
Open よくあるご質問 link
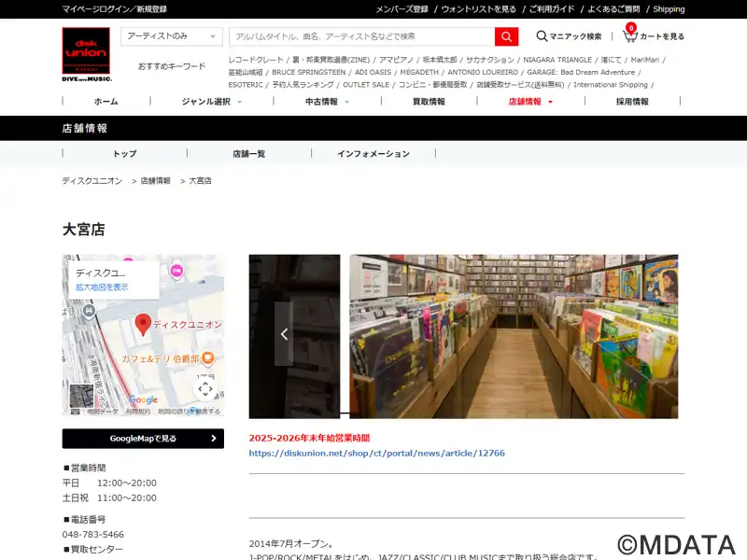click(x=613, y=9)
